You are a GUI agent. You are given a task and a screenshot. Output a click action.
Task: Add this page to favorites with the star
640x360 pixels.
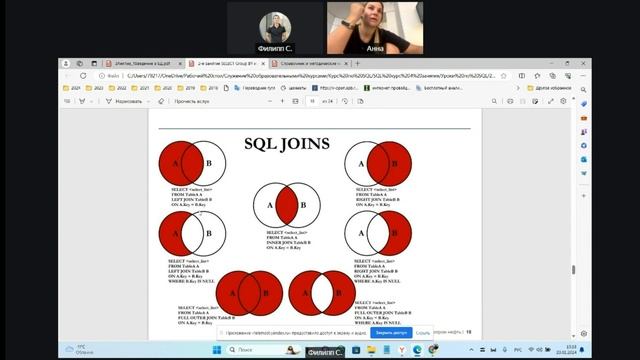pos(504,76)
